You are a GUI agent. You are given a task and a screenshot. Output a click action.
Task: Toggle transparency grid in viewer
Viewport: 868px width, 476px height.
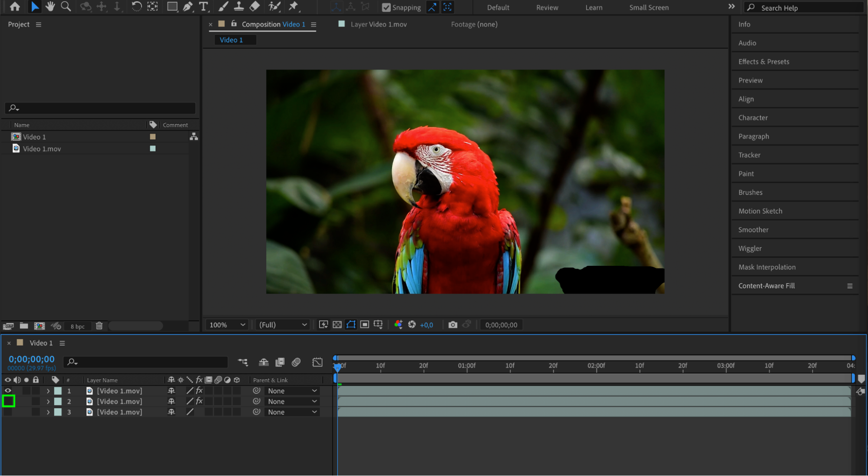point(337,325)
